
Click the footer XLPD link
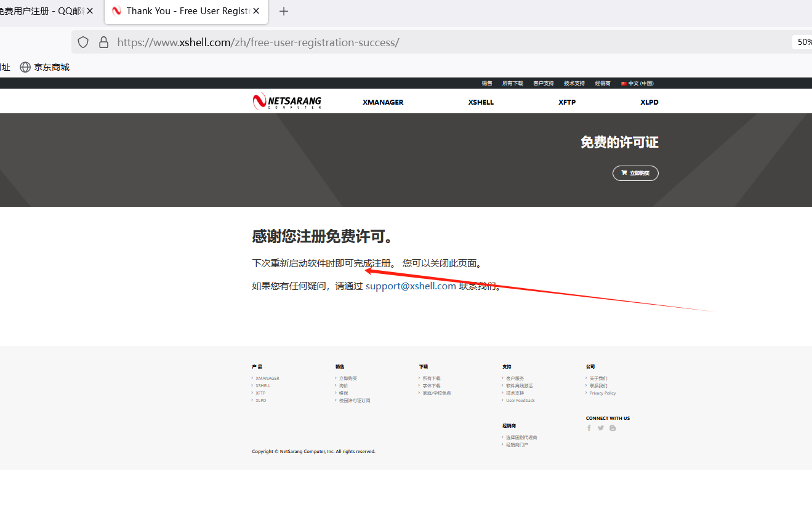pyautogui.click(x=261, y=401)
